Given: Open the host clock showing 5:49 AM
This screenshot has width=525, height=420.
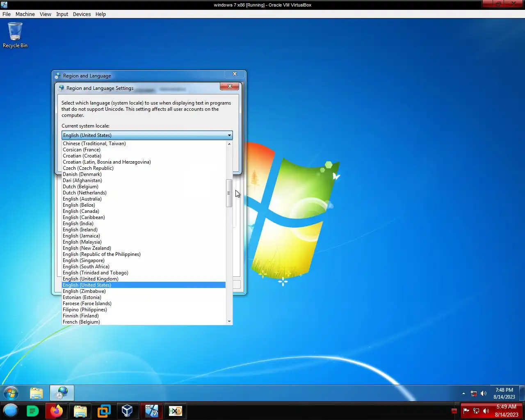Looking at the screenshot, I should point(507,411).
